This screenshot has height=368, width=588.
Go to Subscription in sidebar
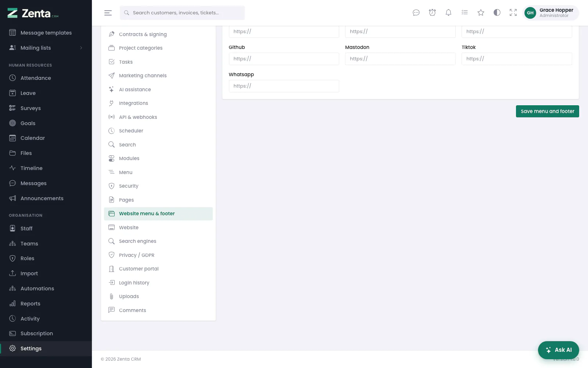click(x=46, y=333)
